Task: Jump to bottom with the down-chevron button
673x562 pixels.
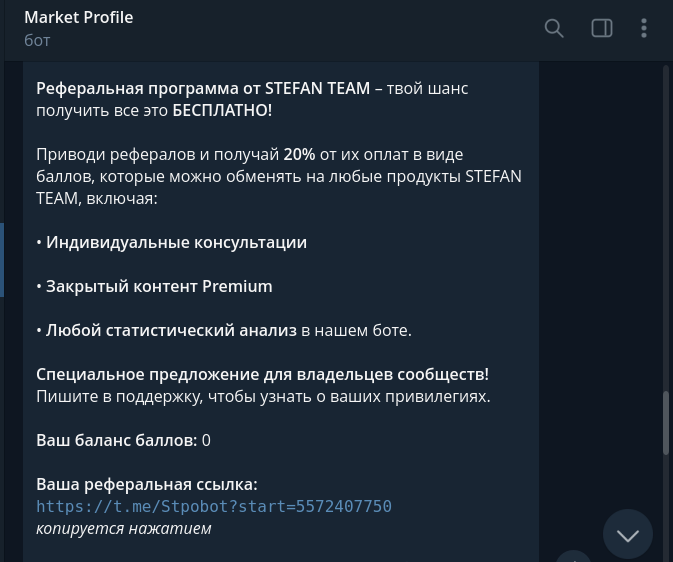Action: click(x=628, y=534)
